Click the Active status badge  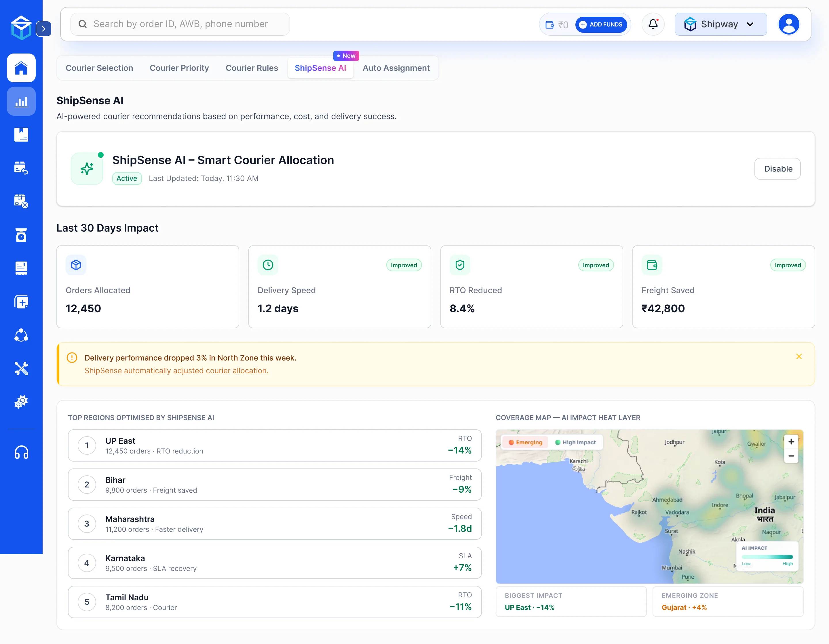[x=127, y=178]
